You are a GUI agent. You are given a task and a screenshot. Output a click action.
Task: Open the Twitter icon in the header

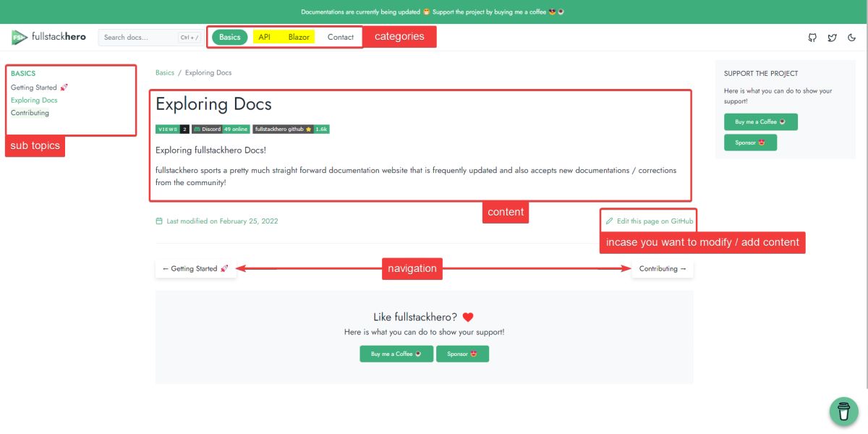(832, 38)
